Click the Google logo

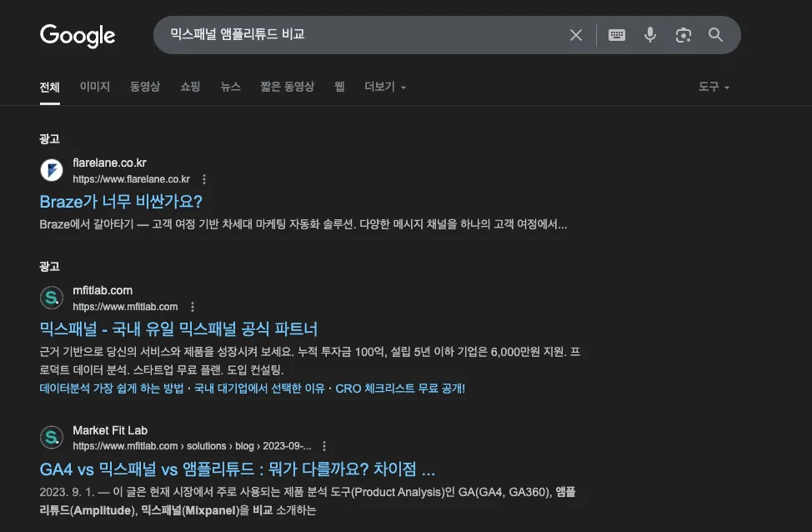point(78,35)
